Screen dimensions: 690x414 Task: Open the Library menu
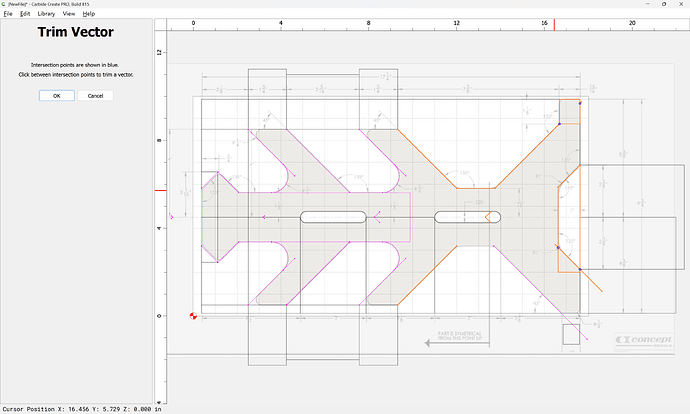tap(46, 14)
